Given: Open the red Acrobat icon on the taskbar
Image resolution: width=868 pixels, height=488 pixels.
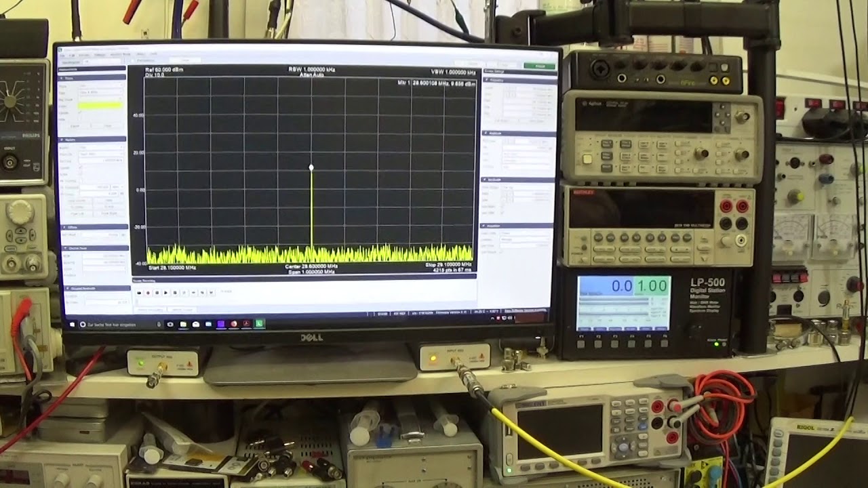Looking at the screenshot, I should 246,324.
